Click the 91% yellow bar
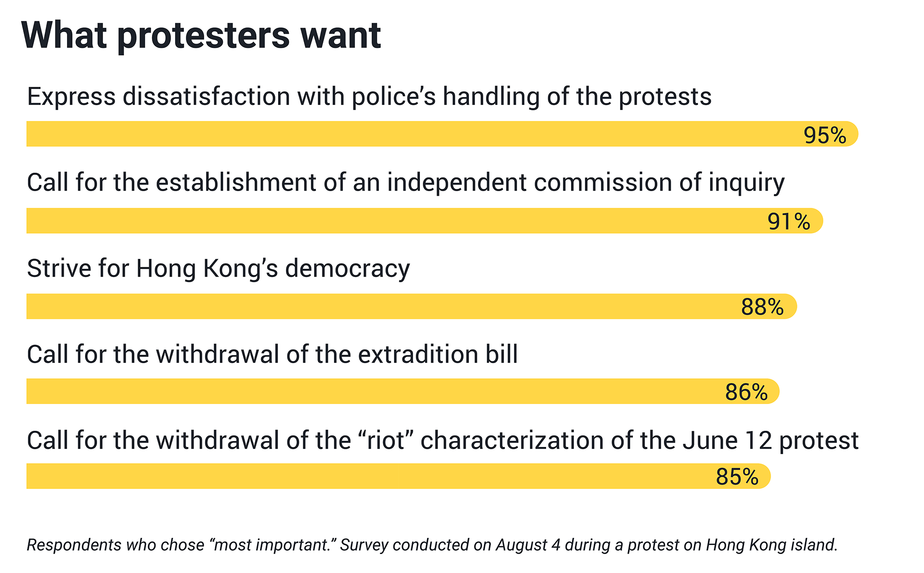The height and width of the screenshot is (573, 924). click(425, 221)
